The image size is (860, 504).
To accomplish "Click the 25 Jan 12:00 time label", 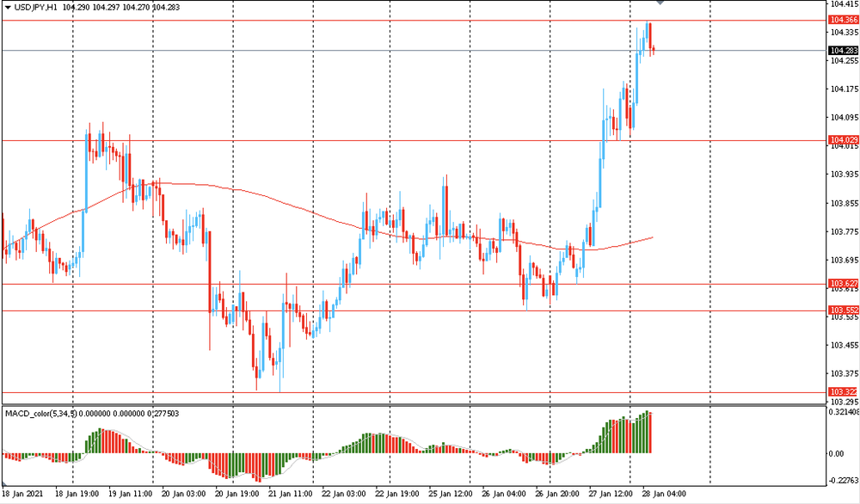I will pyautogui.click(x=451, y=494).
